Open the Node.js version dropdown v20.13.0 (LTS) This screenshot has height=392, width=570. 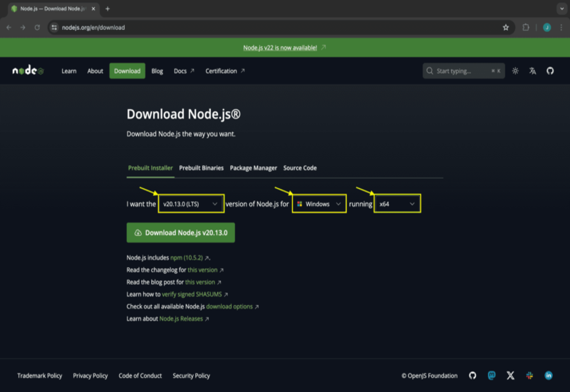pyautogui.click(x=191, y=204)
